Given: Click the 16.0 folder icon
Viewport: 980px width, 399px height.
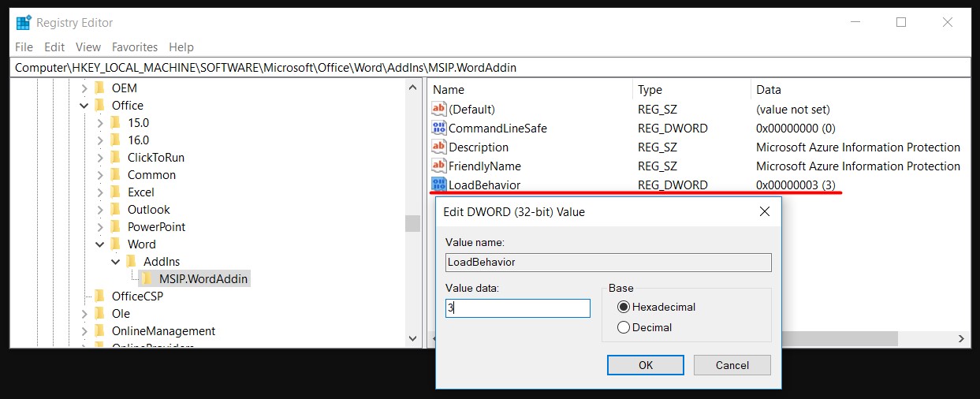Looking at the screenshot, I should point(115,140).
